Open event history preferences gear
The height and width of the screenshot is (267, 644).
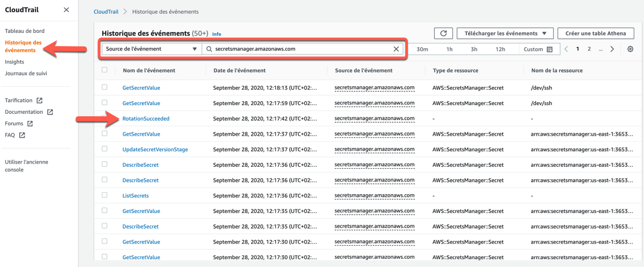click(x=630, y=49)
